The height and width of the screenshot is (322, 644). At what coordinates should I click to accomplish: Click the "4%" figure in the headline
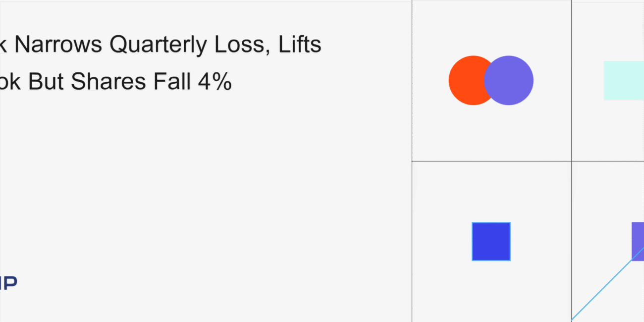point(214,81)
